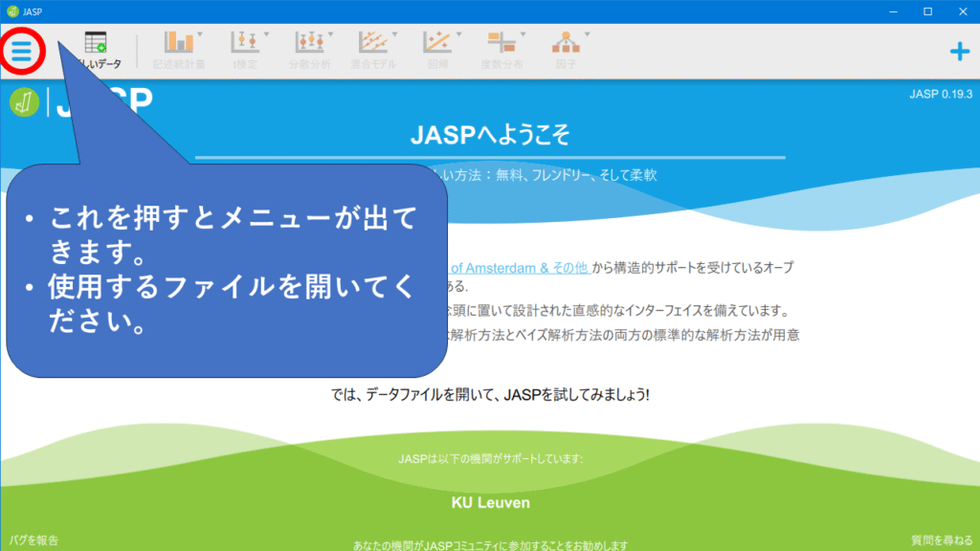
Task: Click the 'JASPは以下の機関がサポートしています' text
Action: pyautogui.click(x=491, y=459)
